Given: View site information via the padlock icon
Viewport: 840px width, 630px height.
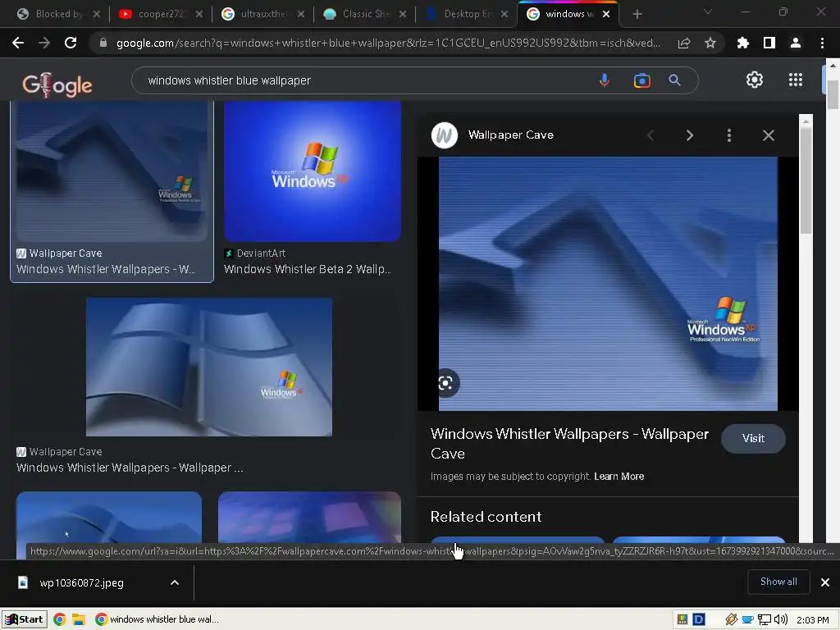Looking at the screenshot, I should [x=103, y=43].
